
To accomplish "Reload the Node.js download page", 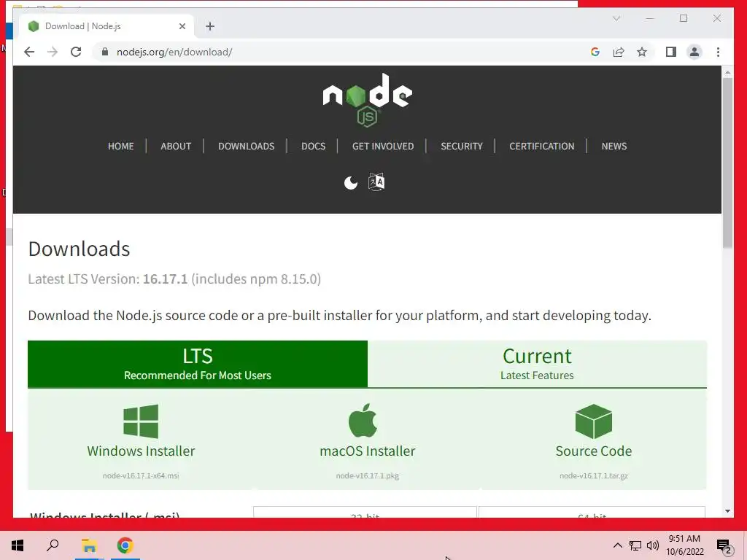I will pos(76,52).
